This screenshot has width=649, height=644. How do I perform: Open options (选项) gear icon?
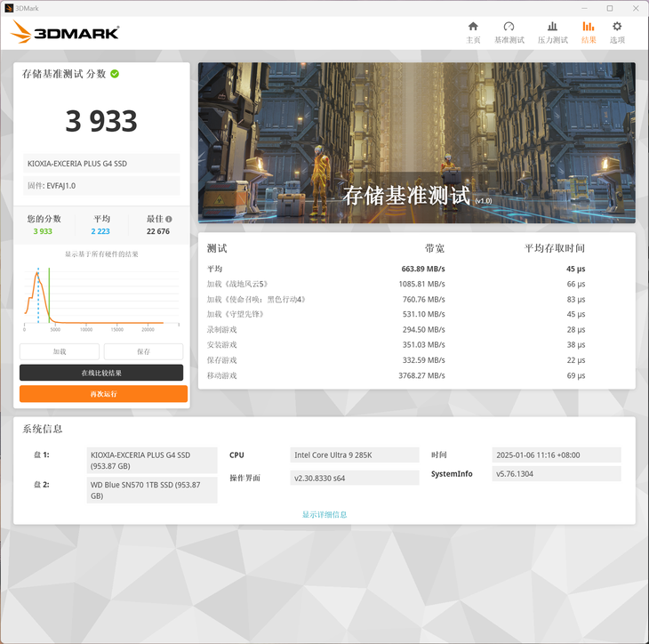(x=617, y=27)
